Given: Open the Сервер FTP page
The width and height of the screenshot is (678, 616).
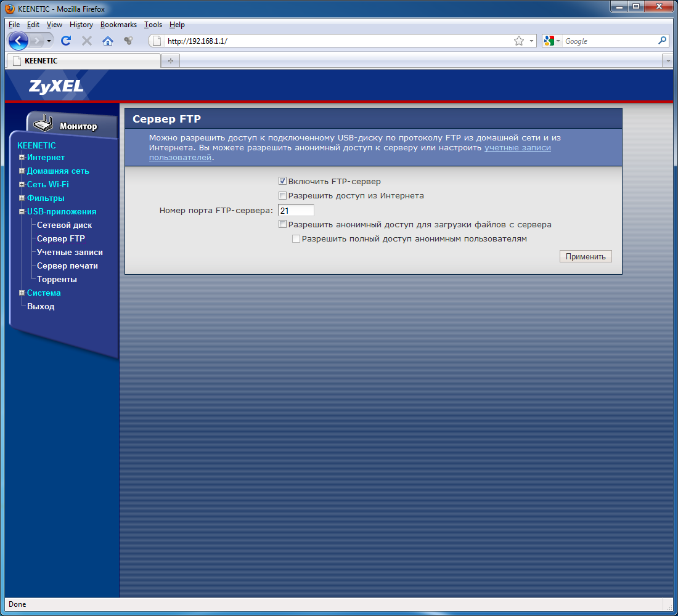Looking at the screenshot, I should [61, 238].
